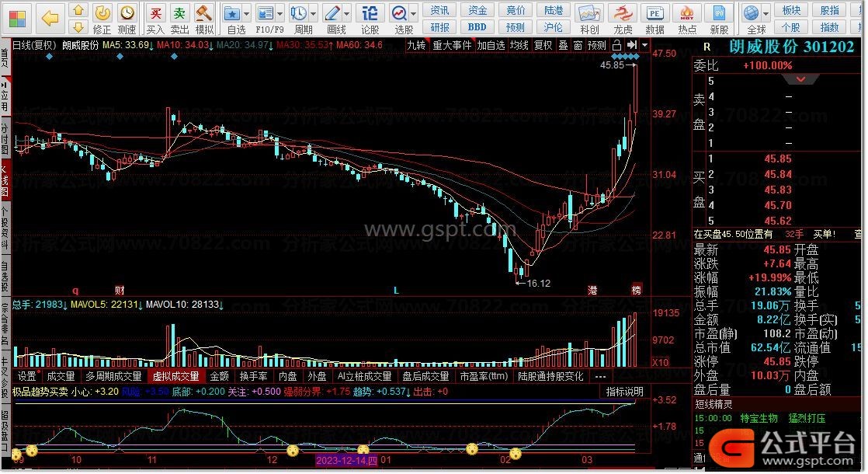
Task: Open 市盈率(ttm) tab
Action: point(484,377)
